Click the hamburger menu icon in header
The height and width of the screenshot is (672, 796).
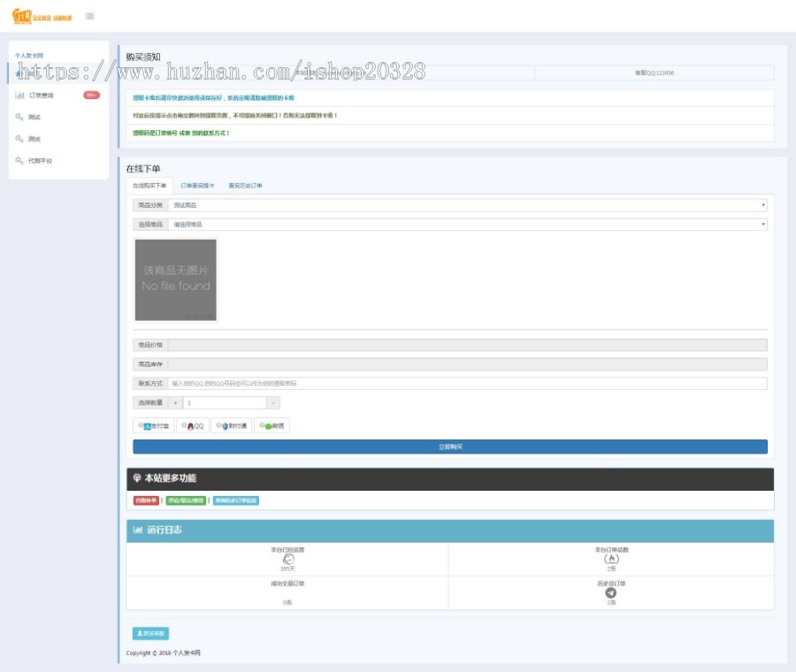(x=90, y=16)
